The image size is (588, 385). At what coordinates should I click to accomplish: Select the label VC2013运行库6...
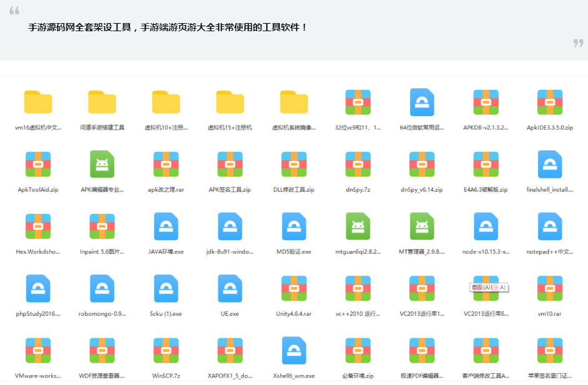pos(486,314)
